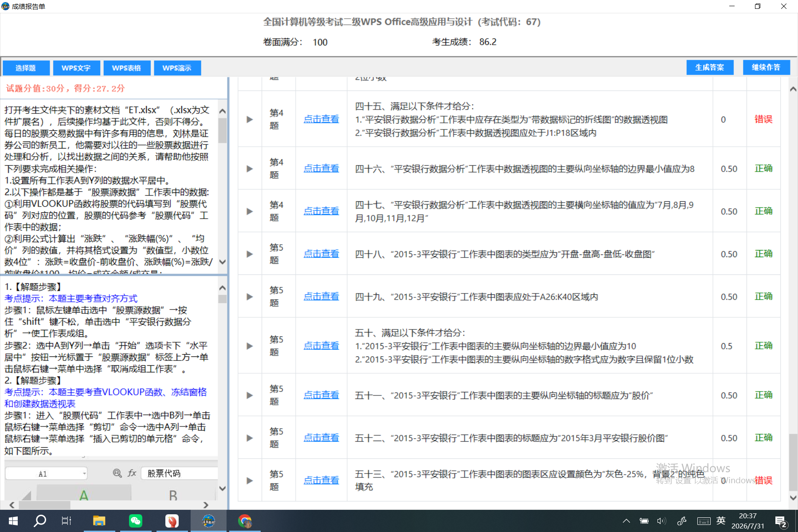Click the 四十八 item description text
Viewport: 798px width, 532px height.
(x=505, y=254)
